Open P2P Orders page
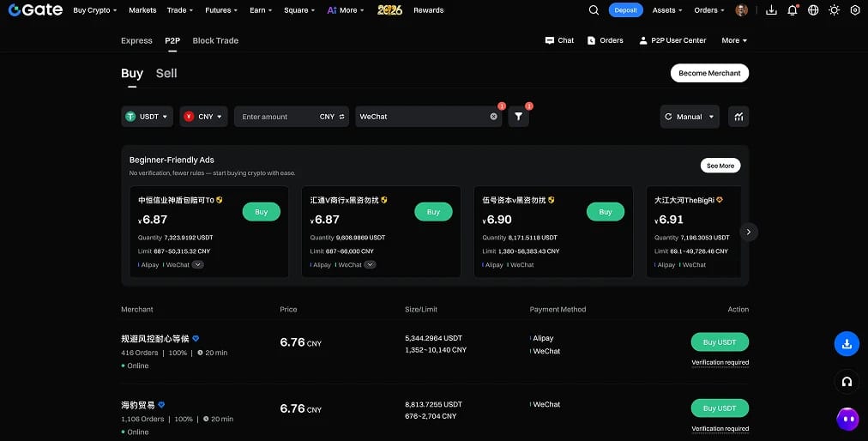Screen dimensions: 868x441 pyautogui.click(x=605, y=40)
